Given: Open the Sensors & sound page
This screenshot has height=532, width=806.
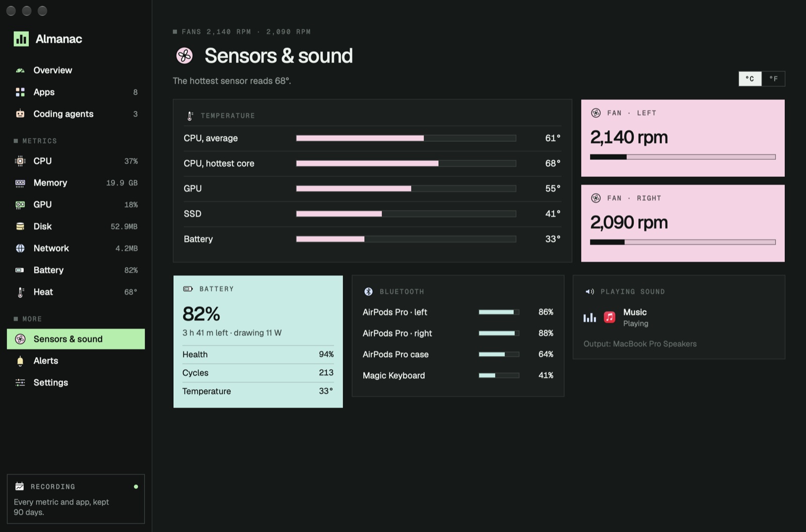Looking at the screenshot, I should click(76, 339).
